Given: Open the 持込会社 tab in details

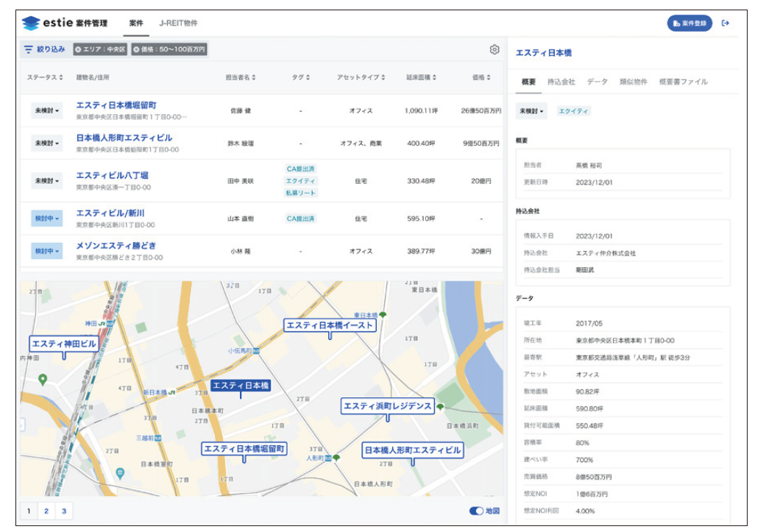Looking at the screenshot, I should point(561,82).
